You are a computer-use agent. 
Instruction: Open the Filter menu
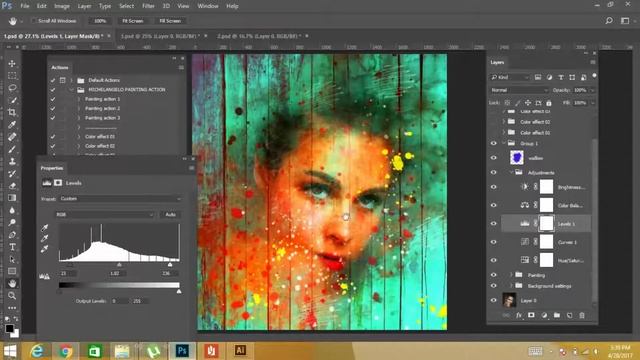click(148, 6)
